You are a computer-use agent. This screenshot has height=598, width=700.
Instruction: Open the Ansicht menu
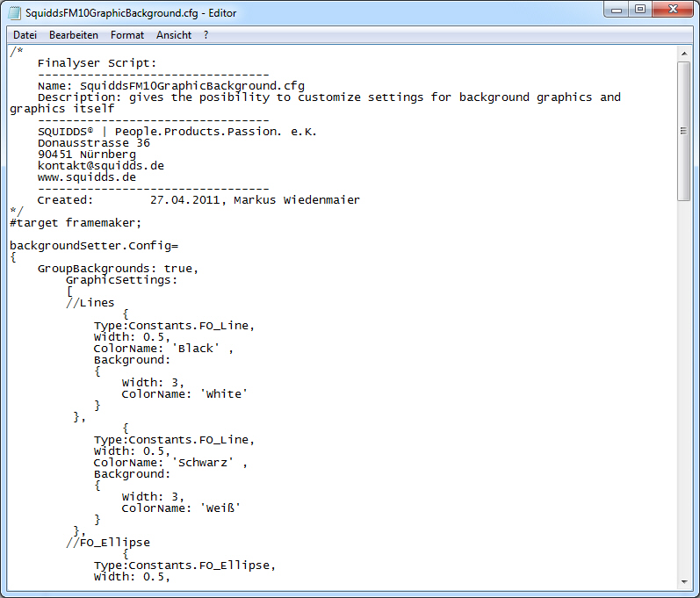[174, 35]
